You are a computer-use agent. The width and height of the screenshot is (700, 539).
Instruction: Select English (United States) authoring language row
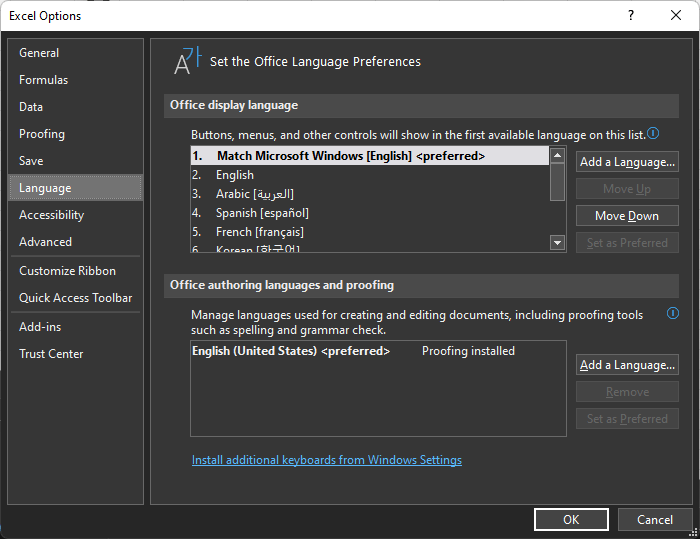[378, 351]
